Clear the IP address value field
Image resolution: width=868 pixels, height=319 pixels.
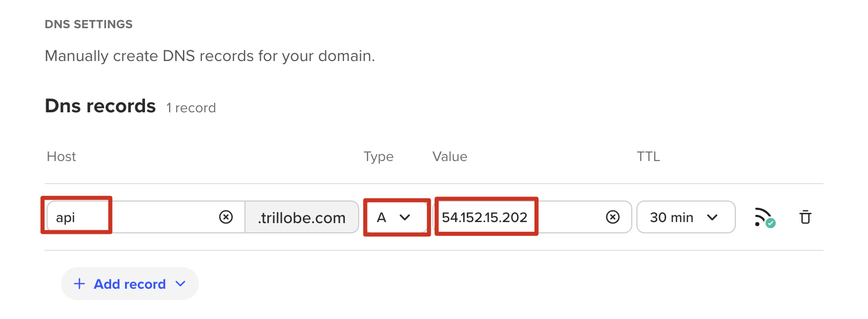612,217
